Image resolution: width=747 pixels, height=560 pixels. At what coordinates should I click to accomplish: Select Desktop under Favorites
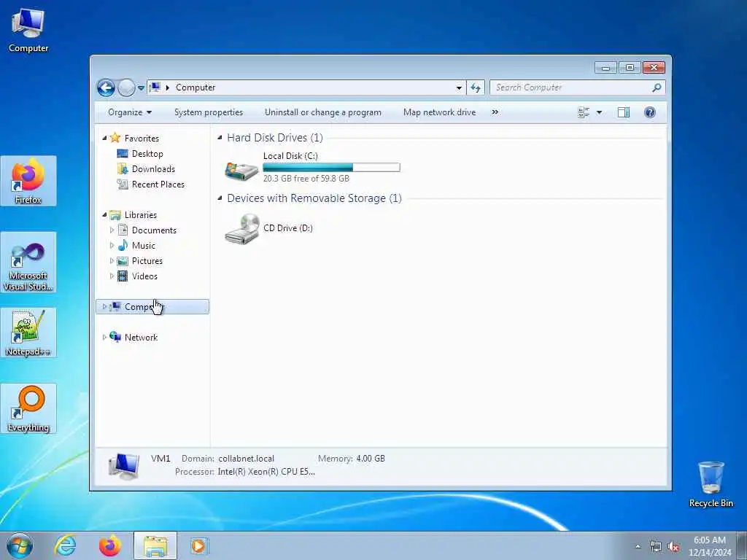[147, 154]
